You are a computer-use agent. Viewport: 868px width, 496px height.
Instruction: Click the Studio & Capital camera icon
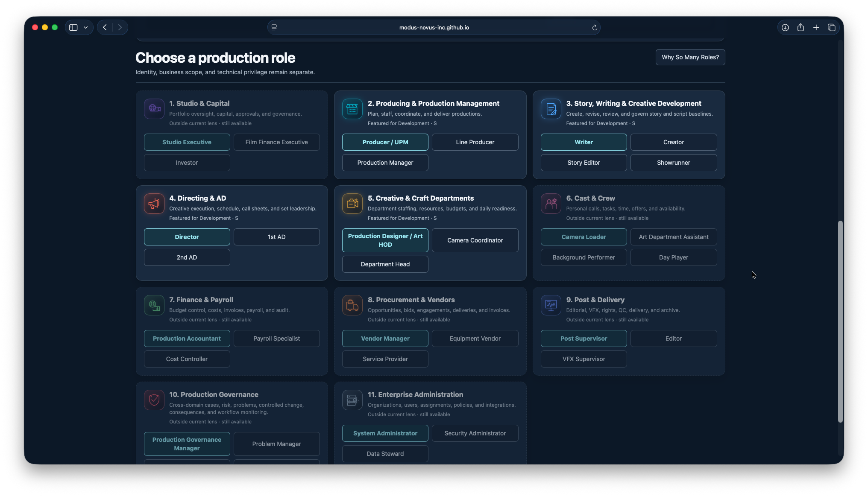point(154,108)
